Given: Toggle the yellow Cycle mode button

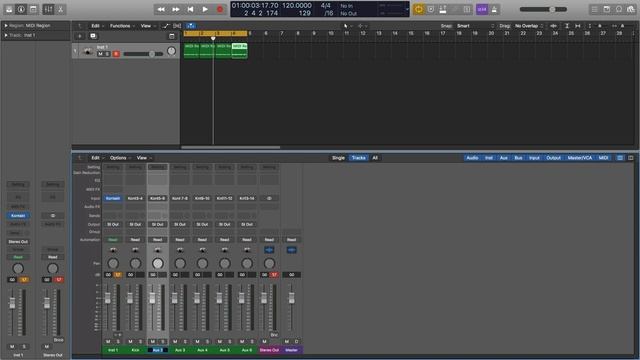Looking at the screenshot, I should (418, 9).
